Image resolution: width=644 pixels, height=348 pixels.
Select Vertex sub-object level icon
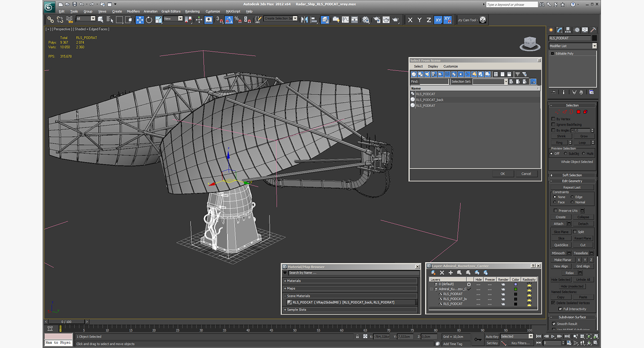[558, 112]
